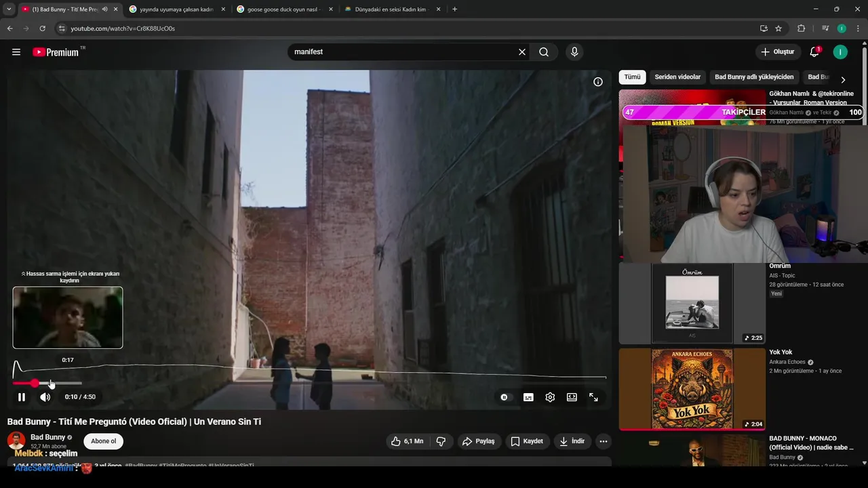The height and width of the screenshot is (488, 868).
Task: Open the account avatar menu in YouTube
Action: [x=840, y=52]
